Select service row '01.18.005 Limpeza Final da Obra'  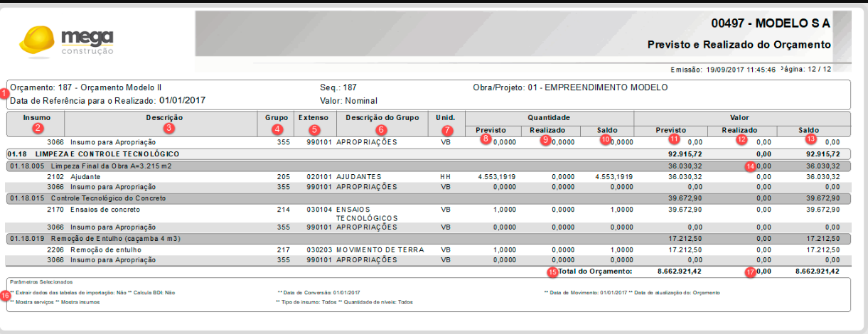(428, 166)
